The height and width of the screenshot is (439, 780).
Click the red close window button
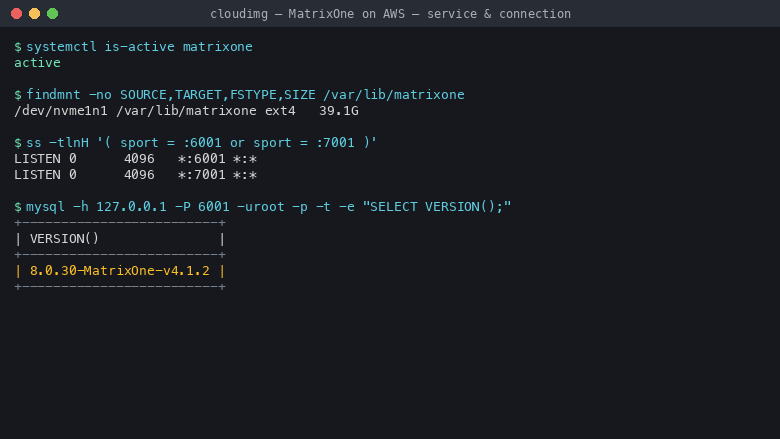pyautogui.click(x=16, y=13)
